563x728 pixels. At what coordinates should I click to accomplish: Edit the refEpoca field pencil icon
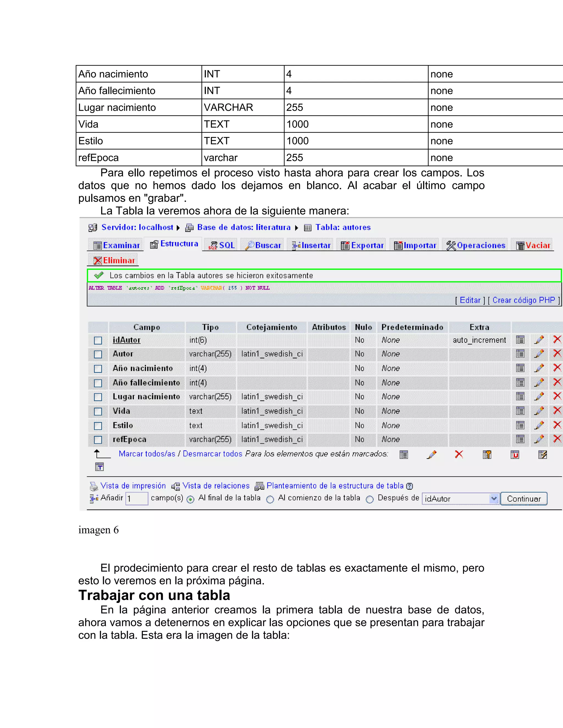[539, 439]
